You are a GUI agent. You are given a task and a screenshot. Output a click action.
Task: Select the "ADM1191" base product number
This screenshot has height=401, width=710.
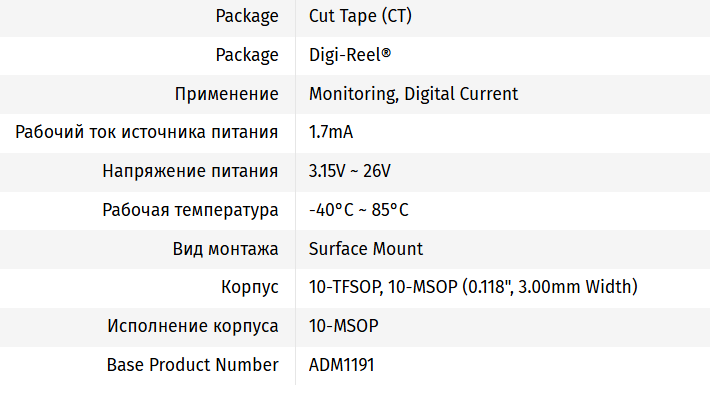(341, 365)
